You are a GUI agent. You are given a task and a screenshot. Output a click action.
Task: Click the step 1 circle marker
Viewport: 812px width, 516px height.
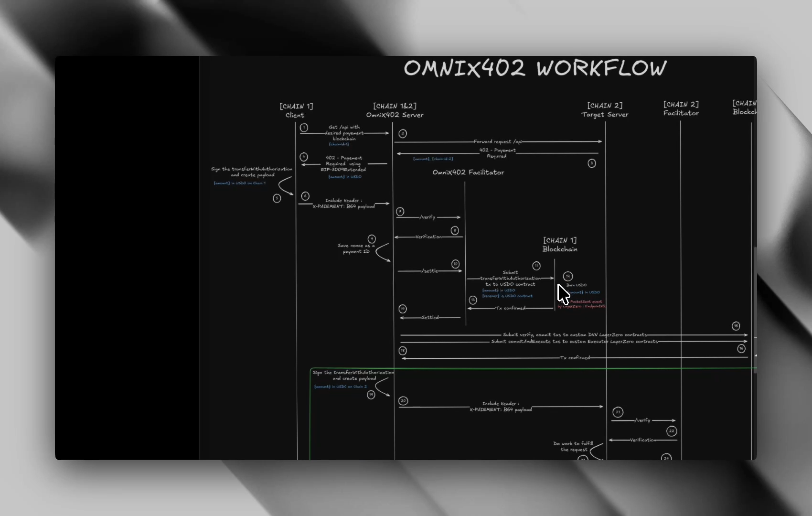point(304,128)
